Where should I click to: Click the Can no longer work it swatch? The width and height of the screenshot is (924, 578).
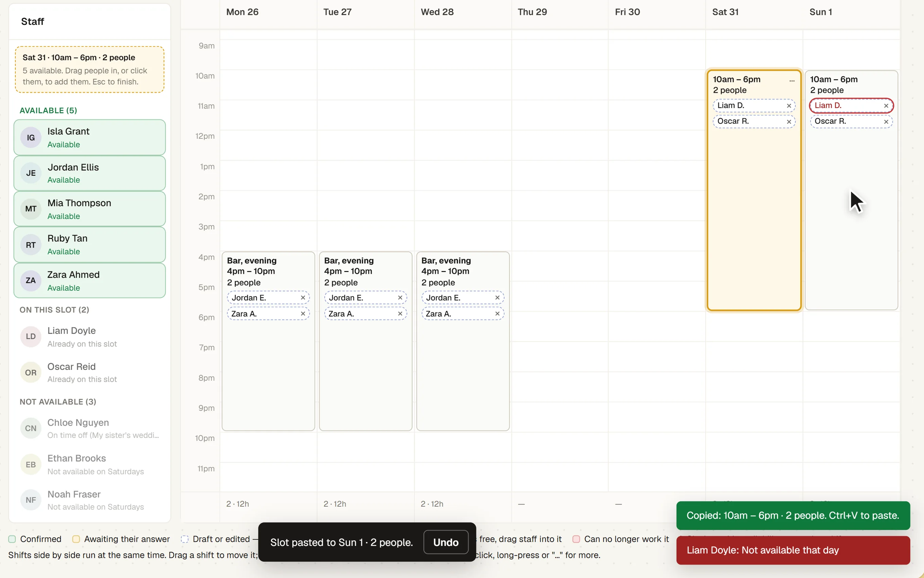(x=576, y=539)
